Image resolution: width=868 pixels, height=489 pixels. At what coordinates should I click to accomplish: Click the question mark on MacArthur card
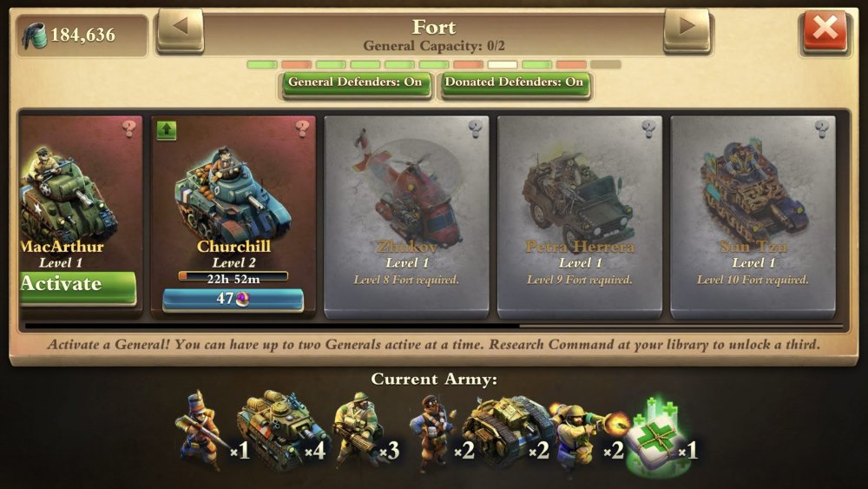coord(129,129)
